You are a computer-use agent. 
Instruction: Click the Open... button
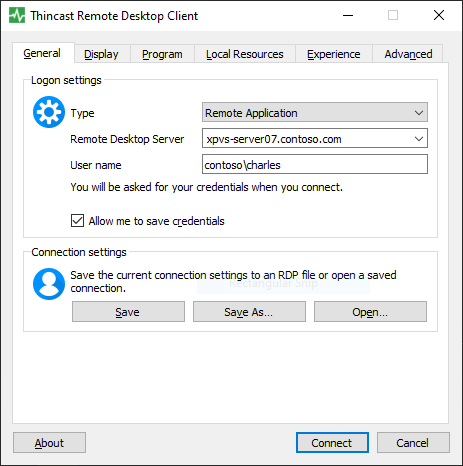pos(370,312)
